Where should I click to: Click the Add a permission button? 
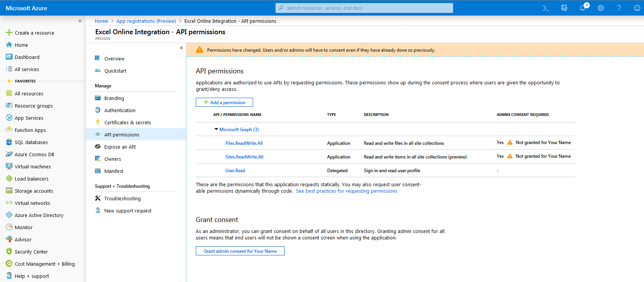224,102
